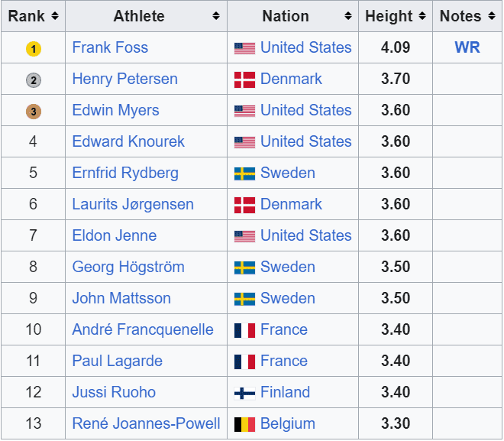Viewport: 504px width, 441px height.
Task: Click the Denmark flag beside Henry Petersen
Action: (x=244, y=79)
